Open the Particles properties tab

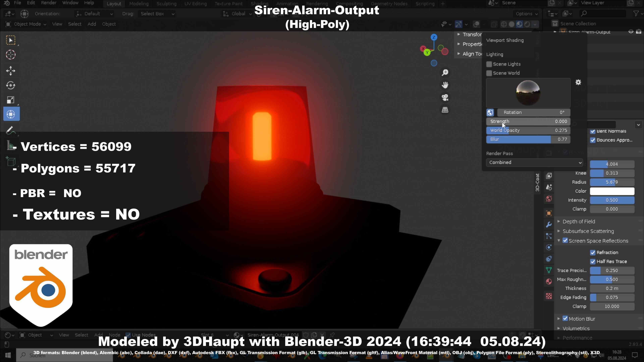pyautogui.click(x=549, y=236)
